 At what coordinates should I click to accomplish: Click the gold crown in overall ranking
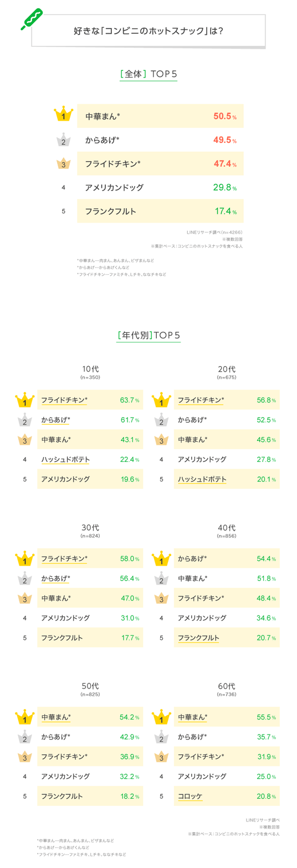(64, 115)
